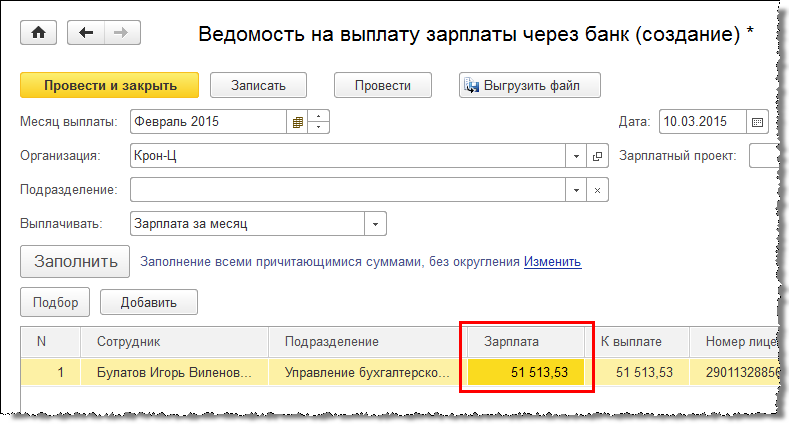Focus the Месяц выплаты field
Screen dimensions: 789x424
coord(208,122)
